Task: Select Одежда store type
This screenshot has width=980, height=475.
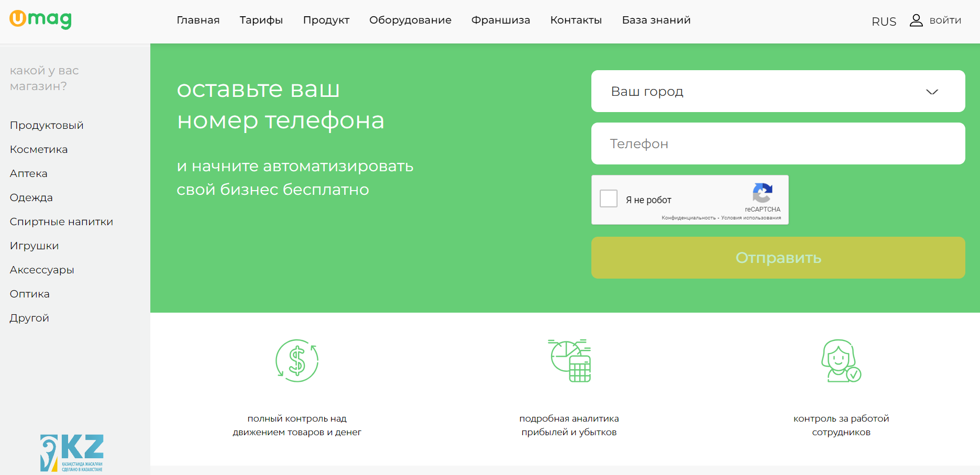Action: click(31, 197)
